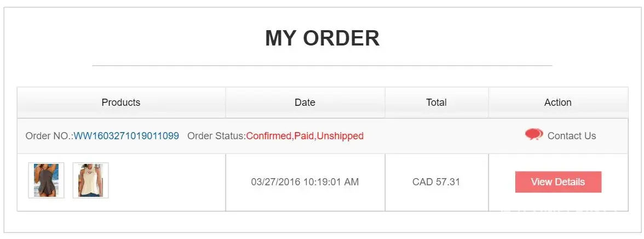Open order number WW1603271019011099
The height and width of the screenshot is (239, 644).
pos(127,136)
